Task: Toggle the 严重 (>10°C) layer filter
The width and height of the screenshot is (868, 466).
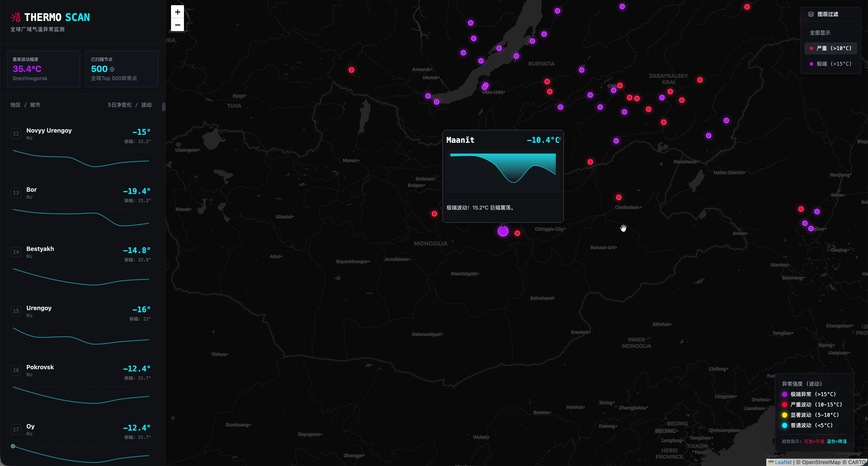Action: click(831, 48)
